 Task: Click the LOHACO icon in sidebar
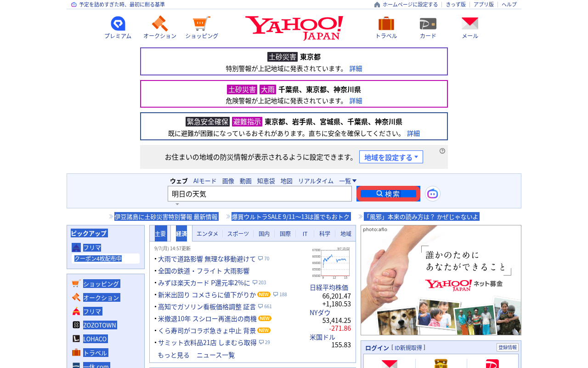(x=76, y=339)
